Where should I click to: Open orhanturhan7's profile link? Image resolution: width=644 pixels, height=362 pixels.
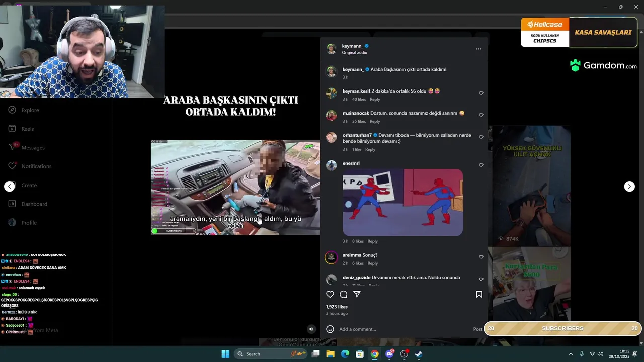click(x=357, y=135)
